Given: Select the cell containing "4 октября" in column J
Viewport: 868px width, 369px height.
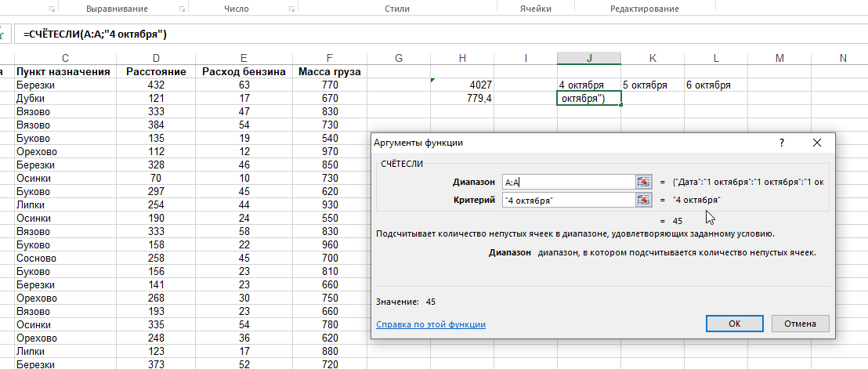Looking at the screenshot, I should (589, 85).
